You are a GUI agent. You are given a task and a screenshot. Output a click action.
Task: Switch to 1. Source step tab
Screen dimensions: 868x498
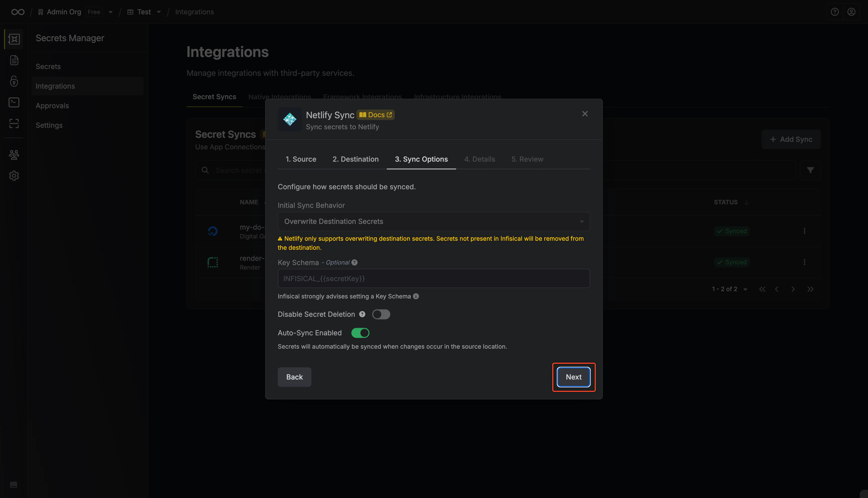(301, 159)
